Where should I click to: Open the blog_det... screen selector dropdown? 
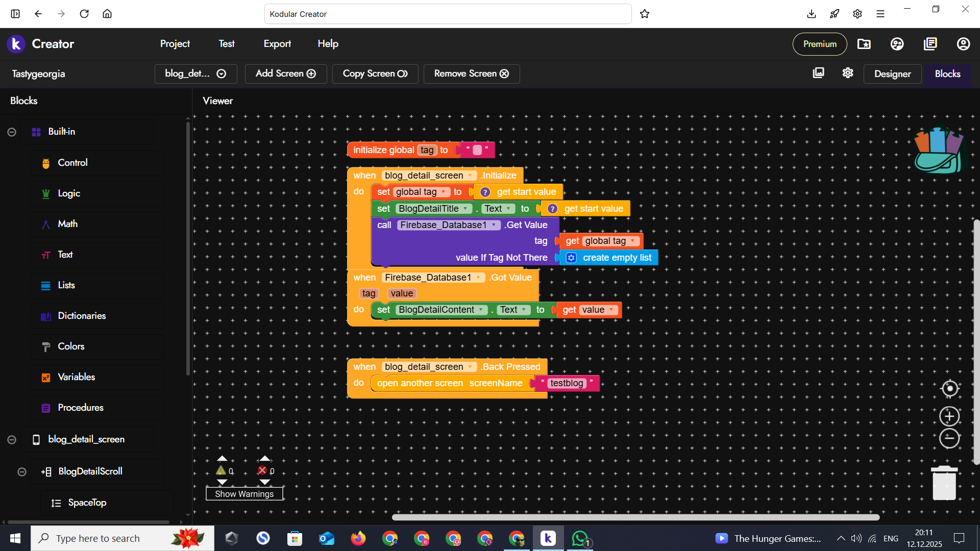point(195,73)
